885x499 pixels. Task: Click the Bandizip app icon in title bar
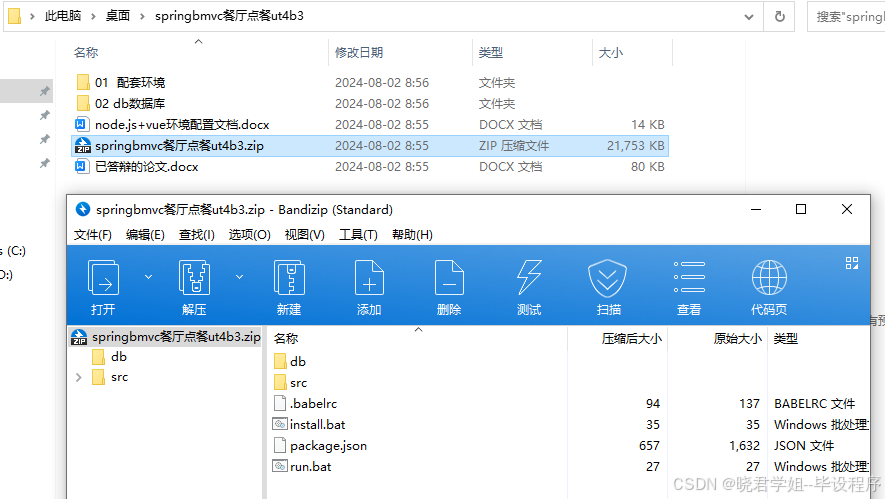pos(83,209)
